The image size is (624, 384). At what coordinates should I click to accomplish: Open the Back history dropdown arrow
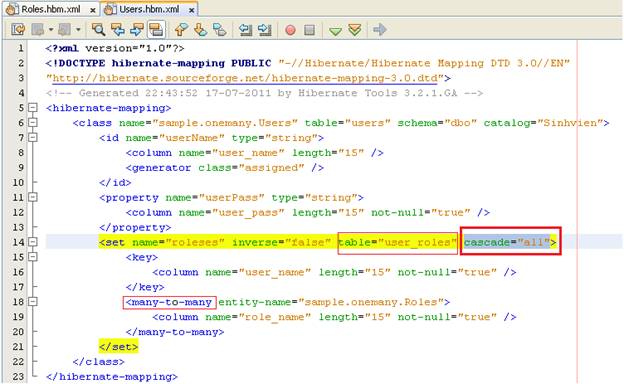[x=51, y=29]
